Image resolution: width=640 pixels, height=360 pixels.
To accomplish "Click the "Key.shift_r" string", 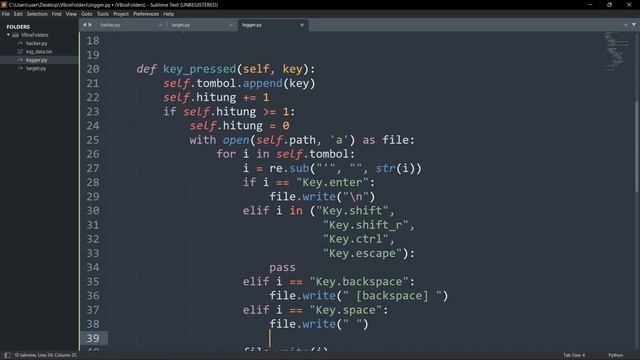I will [x=365, y=225].
